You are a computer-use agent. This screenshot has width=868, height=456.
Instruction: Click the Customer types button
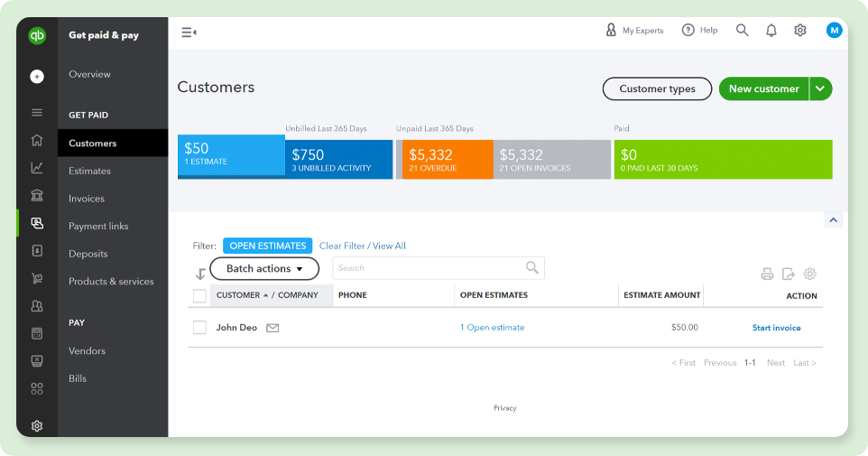coord(657,88)
